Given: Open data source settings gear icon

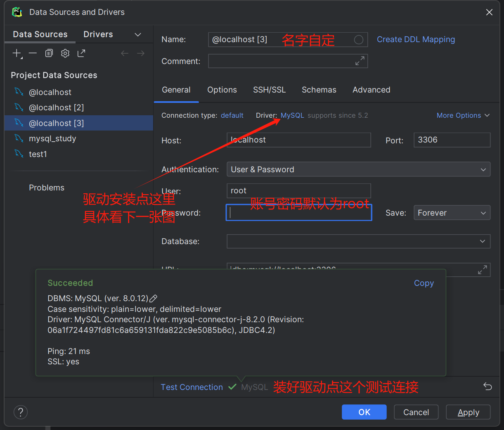Looking at the screenshot, I should pyautogui.click(x=65, y=53).
